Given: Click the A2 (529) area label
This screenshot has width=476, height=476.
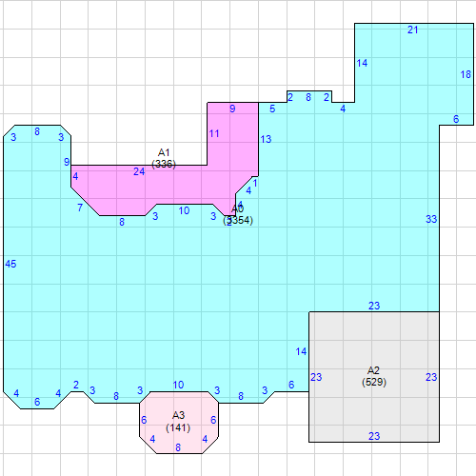Looking at the screenshot, I should (374, 376).
